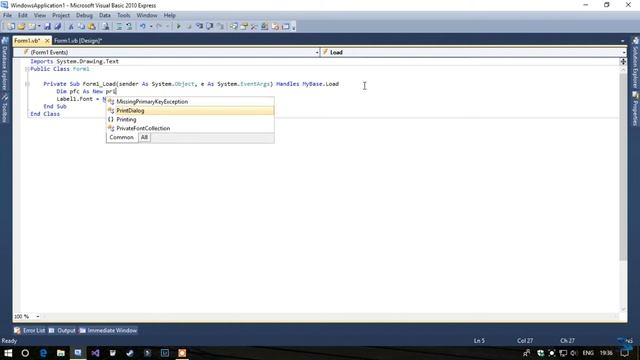Click the Cut scissors toolbar icon
Viewport: 640px width, 360px height.
[71, 27]
